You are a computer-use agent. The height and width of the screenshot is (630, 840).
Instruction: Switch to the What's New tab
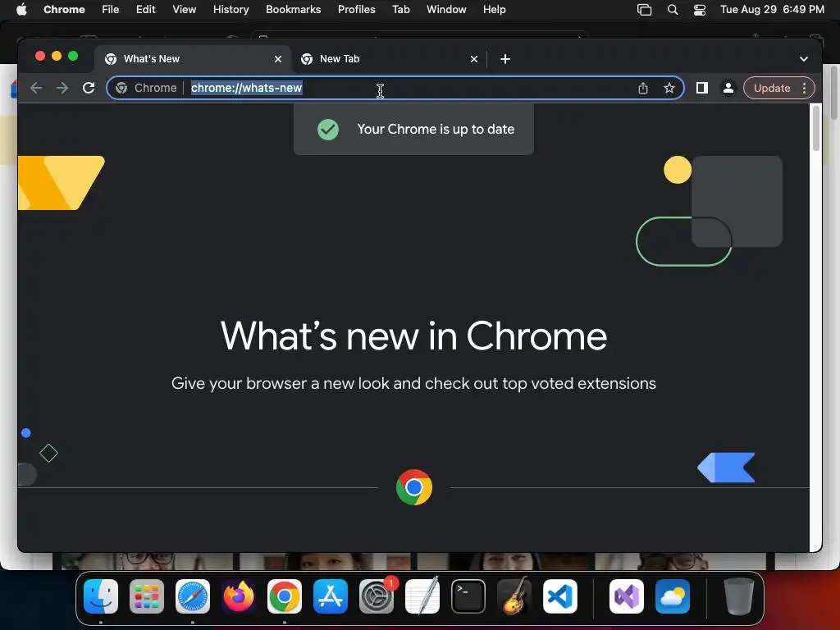point(194,59)
